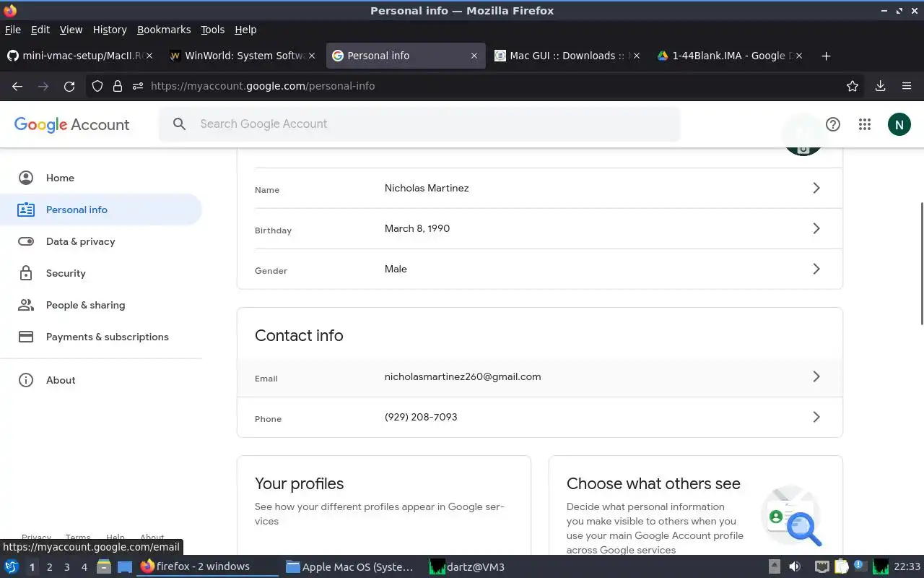The height and width of the screenshot is (578, 924).
Task: Open the About section in the sidebar
Action: (x=101, y=380)
